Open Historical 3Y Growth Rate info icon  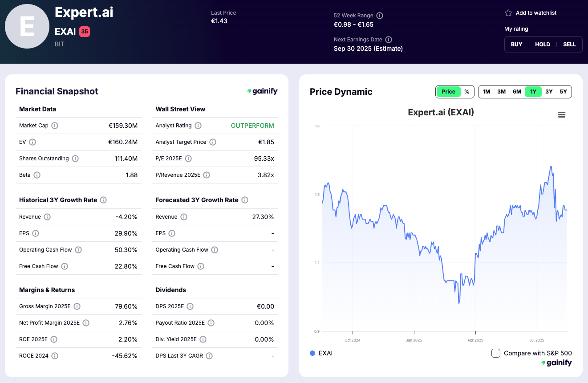pos(103,200)
